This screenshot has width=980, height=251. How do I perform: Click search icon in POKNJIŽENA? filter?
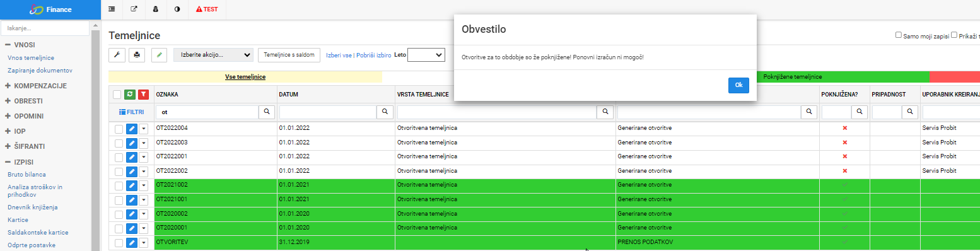(860, 112)
